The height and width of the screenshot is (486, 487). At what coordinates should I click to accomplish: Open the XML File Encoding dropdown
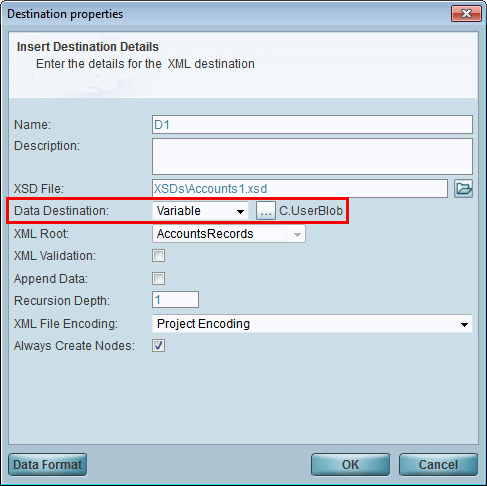[x=312, y=324]
